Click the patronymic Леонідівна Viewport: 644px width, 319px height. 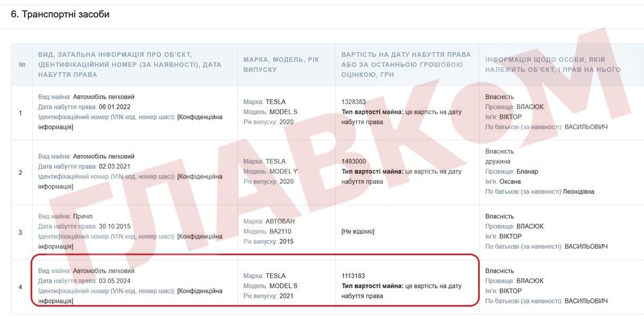(x=579, y=191)
